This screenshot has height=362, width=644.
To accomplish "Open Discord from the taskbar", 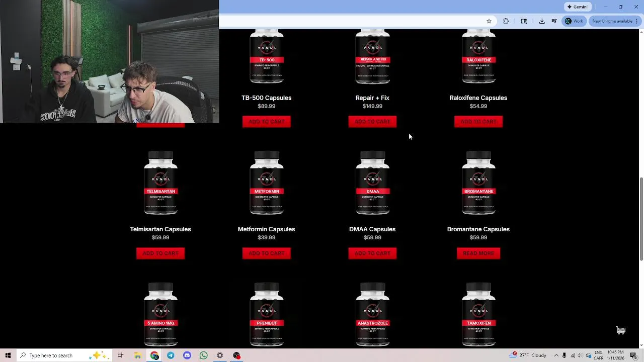I will pos(187,355).
